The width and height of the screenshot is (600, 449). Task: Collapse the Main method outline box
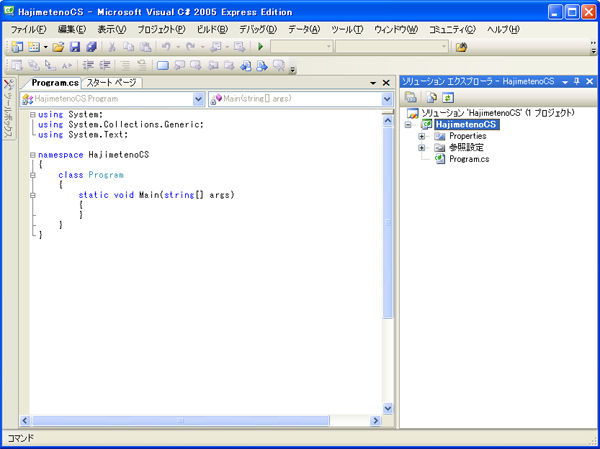pos(33,195)
